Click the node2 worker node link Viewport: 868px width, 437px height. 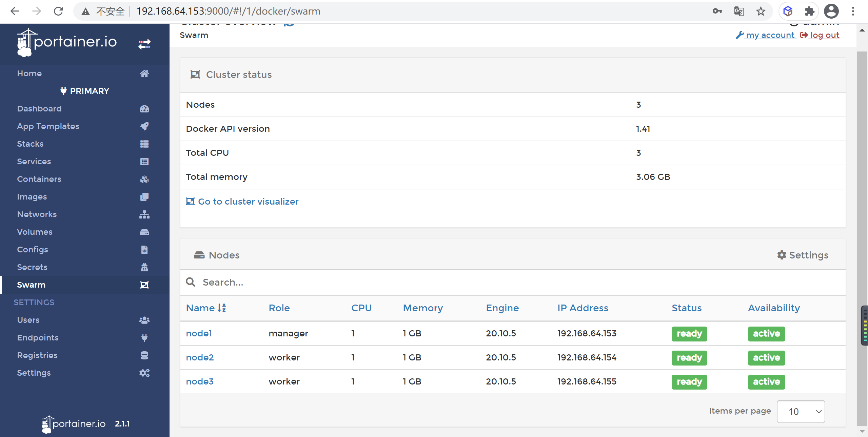[x=200, y=357]
